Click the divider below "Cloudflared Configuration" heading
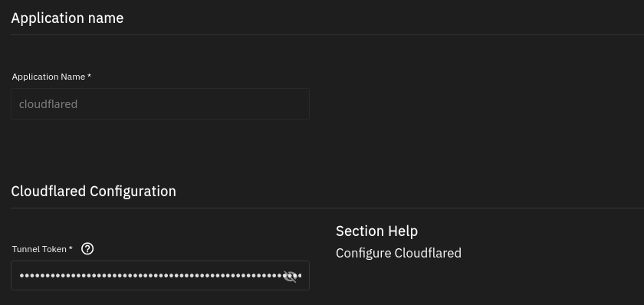This screenshot has width=644, height=305. 327,208
